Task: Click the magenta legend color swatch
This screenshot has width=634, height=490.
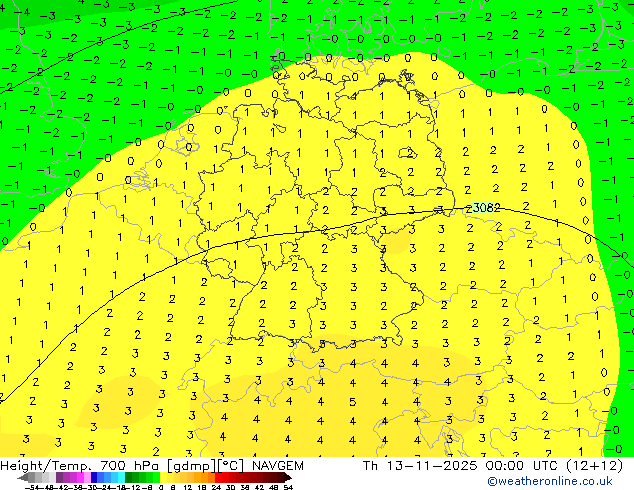Action: [80, 477]
